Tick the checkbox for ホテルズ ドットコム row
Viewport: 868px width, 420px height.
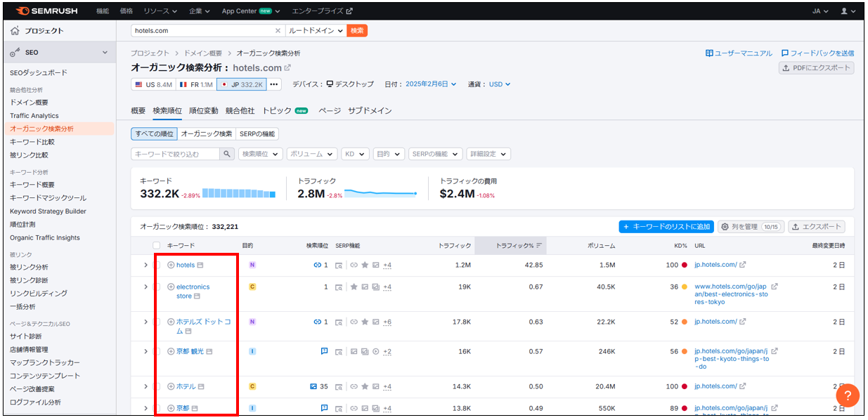click(x=157, y=322)
